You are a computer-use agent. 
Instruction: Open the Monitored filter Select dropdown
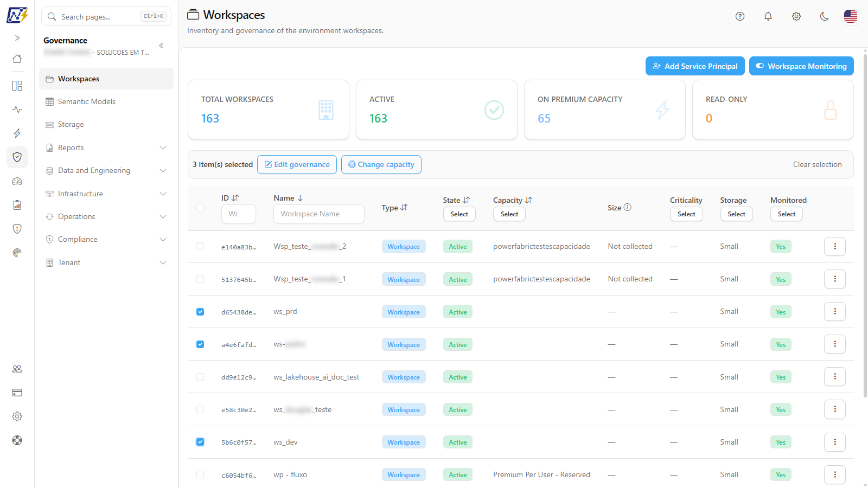(x=787, y=214)
